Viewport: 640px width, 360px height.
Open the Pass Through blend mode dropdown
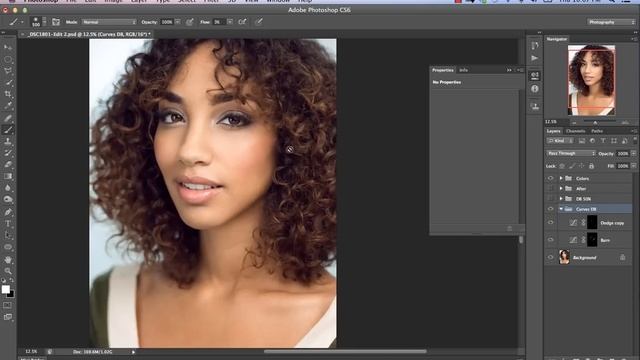(x=571, y=153)
